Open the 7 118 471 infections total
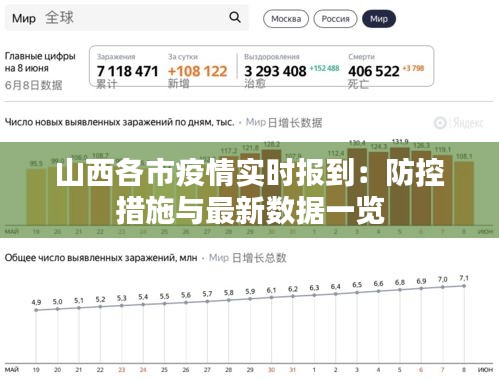 [127, 71]
